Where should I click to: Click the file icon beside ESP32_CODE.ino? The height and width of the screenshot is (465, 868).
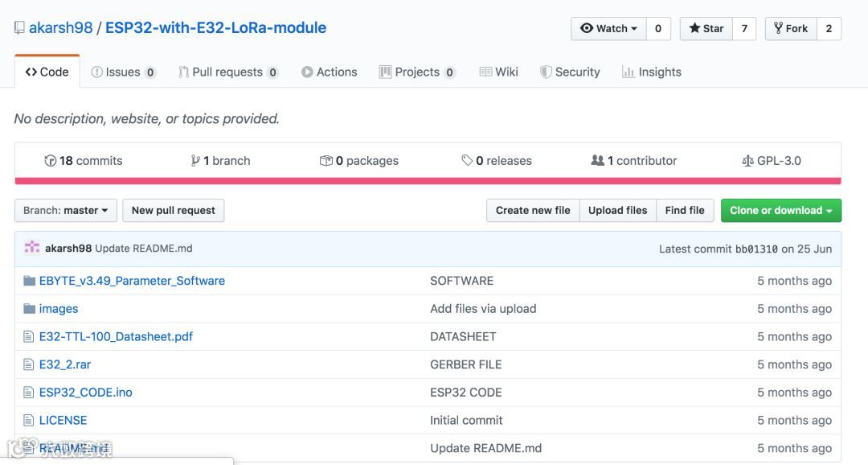30,393
